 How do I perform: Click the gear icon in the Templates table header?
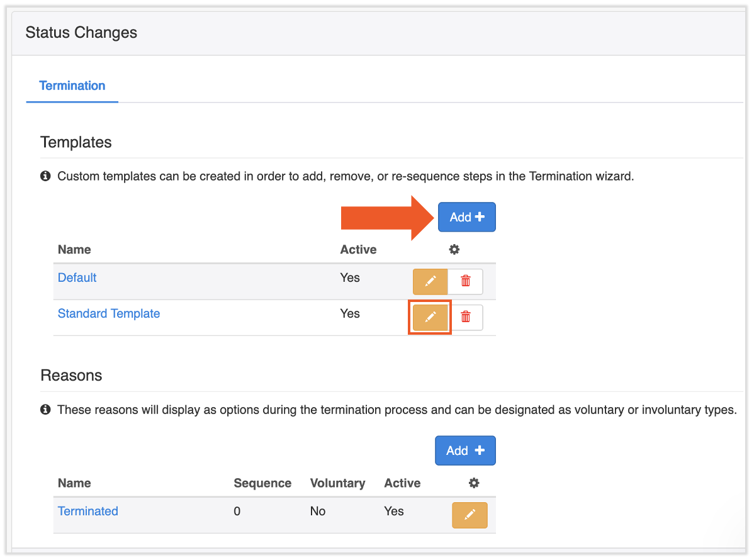454,249
